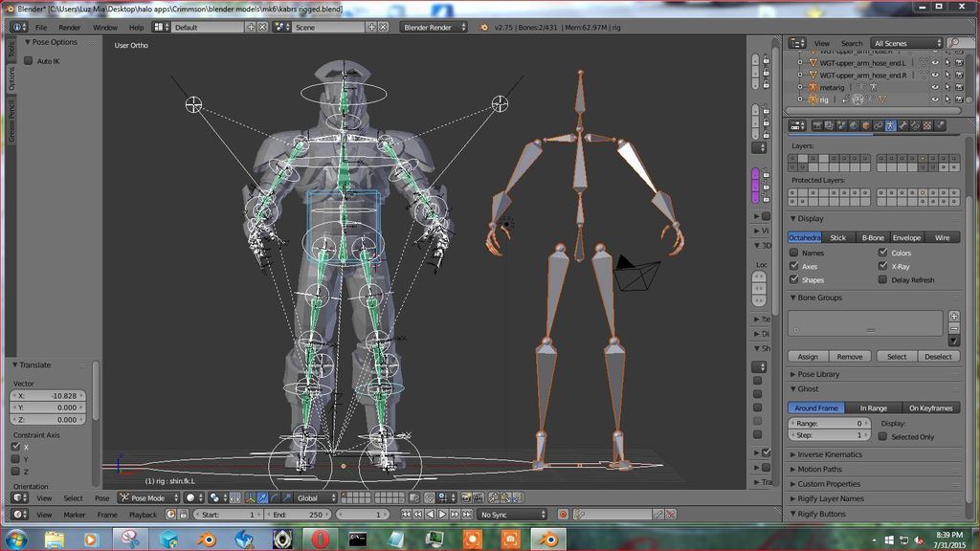Open the Pose menu in viewport header
The width and height of the screenshot is (980, 551).
[101, 497]
